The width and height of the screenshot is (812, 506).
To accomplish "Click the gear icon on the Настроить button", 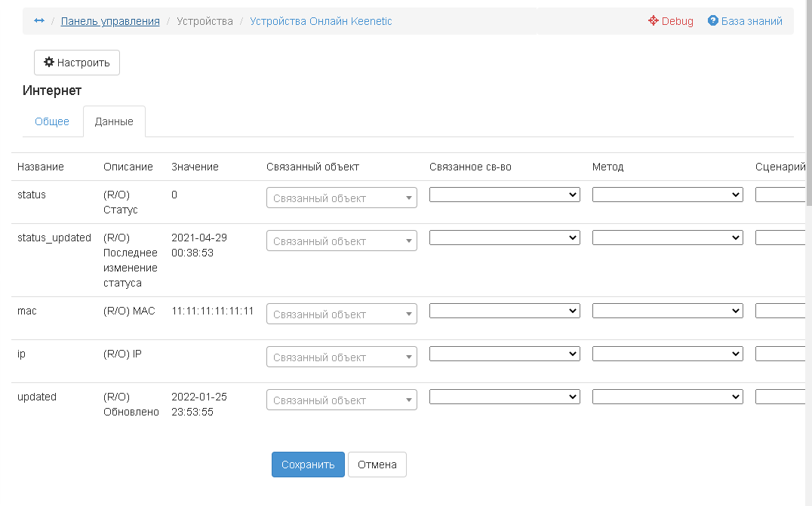I will [49, 63].
